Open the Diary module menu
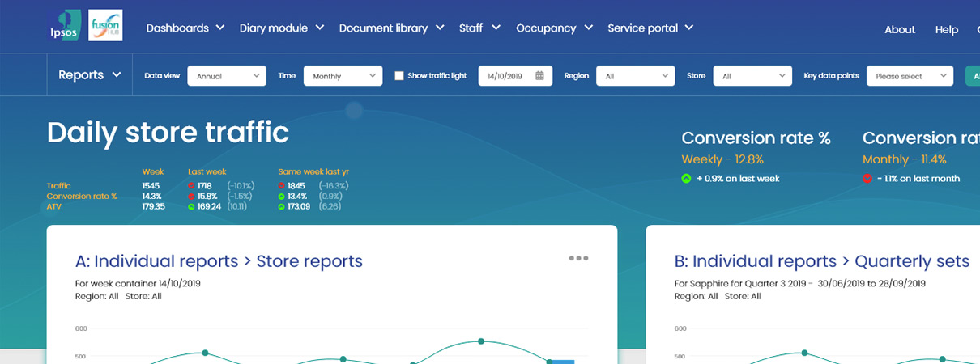This screenshot has width=980, height=364. (x=282, y=28)
